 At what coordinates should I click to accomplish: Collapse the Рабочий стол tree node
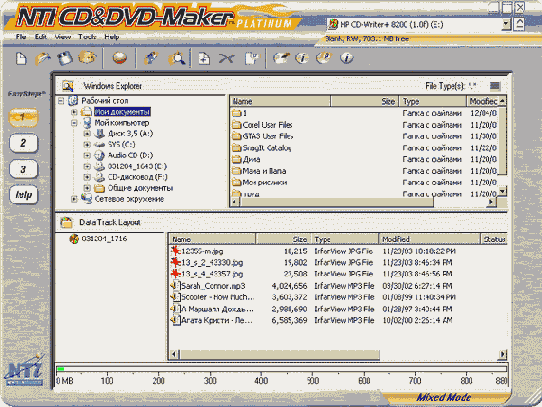pyautogui.click(x=61, y=101)
